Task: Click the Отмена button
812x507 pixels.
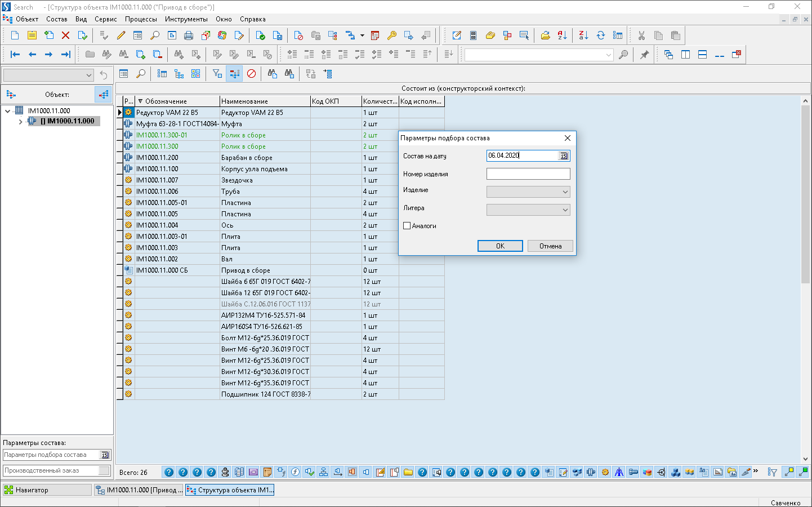Action: coord(550,246)
